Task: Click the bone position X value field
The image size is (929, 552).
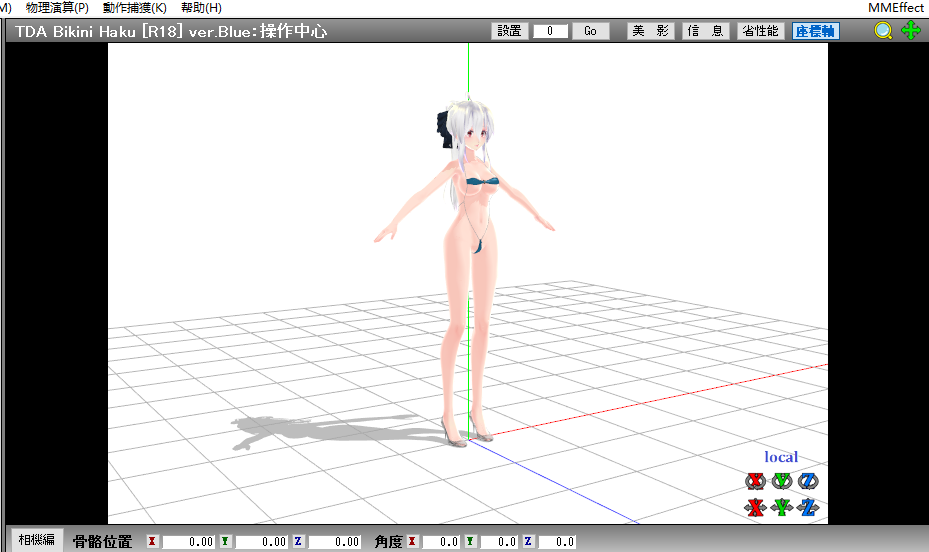Action: tap(188, 542)
